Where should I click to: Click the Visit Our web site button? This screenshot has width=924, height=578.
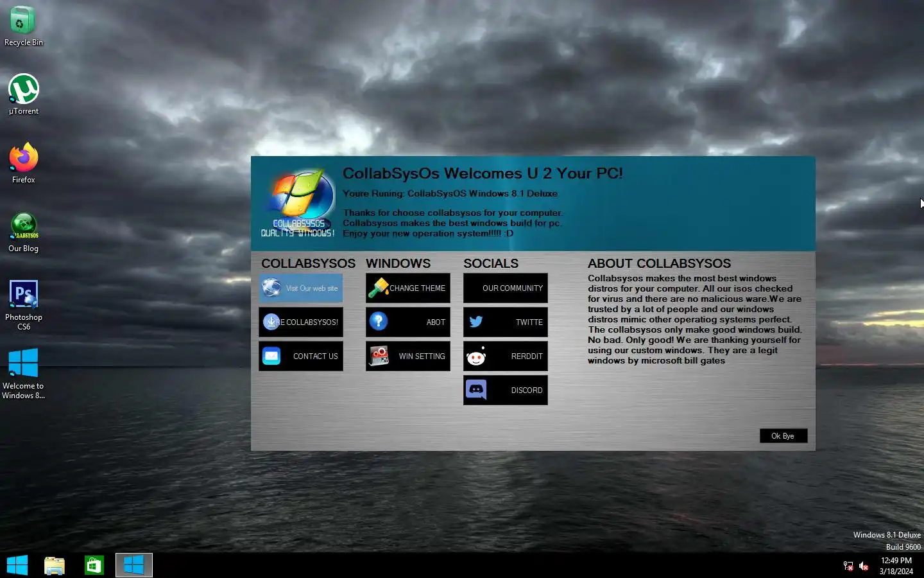pos(301,288)
